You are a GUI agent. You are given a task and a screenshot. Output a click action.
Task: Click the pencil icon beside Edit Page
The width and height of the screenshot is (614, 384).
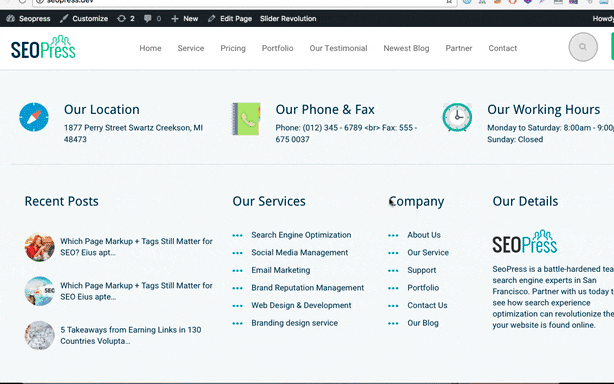coord(211,18)
